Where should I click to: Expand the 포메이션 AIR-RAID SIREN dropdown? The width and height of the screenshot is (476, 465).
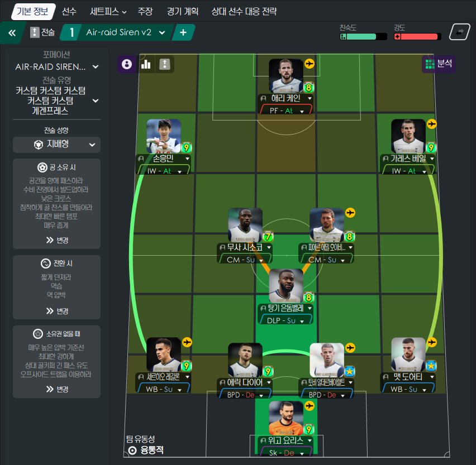click(56, 66)
